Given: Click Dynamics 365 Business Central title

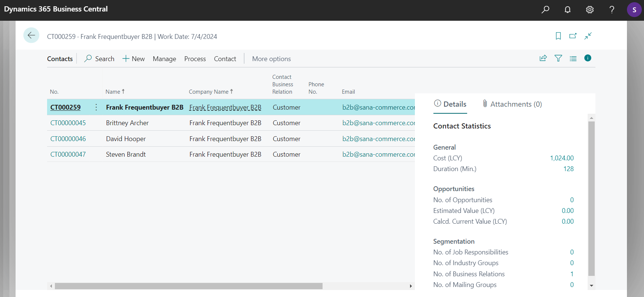Looking at the screenshot, I should pos(56,9).
